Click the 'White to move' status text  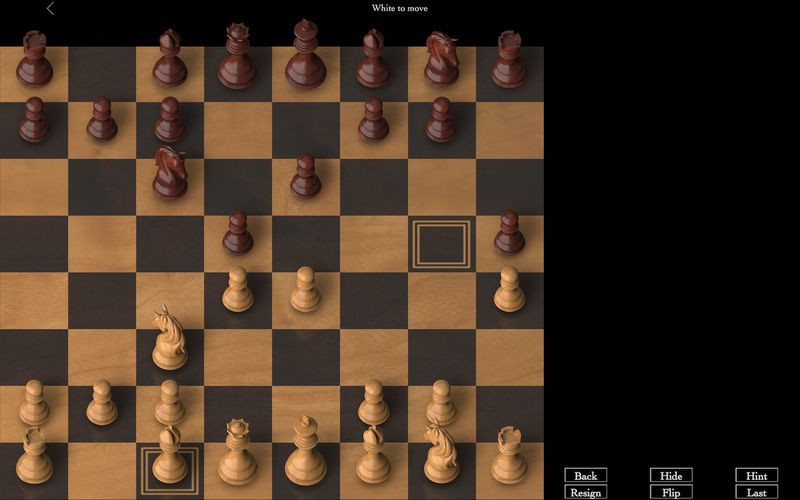(x=399, y=8)
